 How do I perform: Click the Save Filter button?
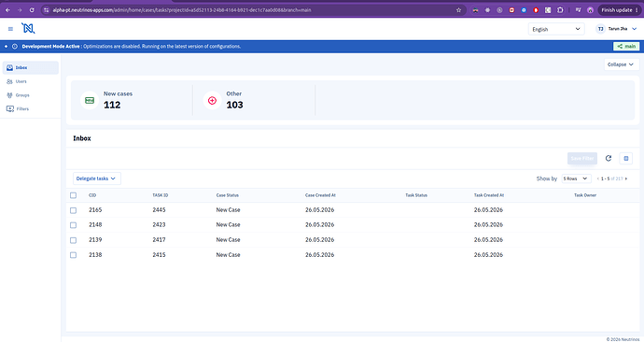click(x=582, y=158)
